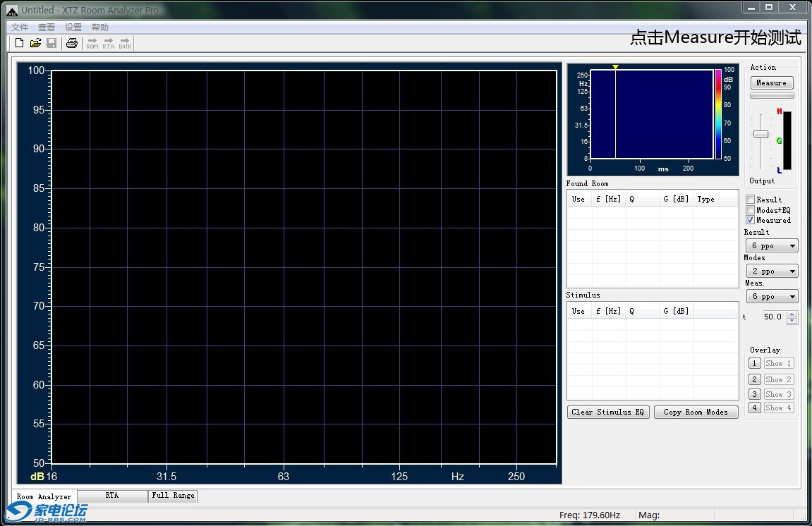Viewport: 812px width, 526px height.
Task: Click Copy Room Modes button
Action: tap(696, 412)
